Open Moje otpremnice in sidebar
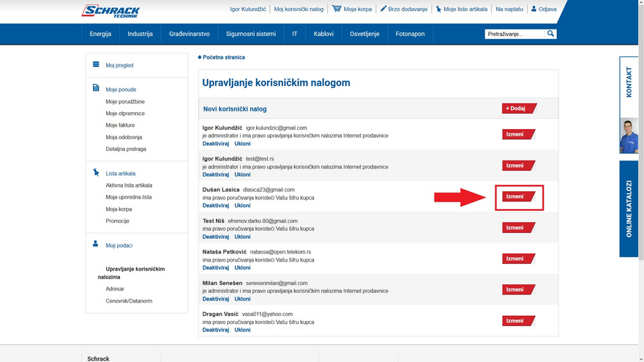644x362 pixels. pyautogui.click(x=125, y=113)
